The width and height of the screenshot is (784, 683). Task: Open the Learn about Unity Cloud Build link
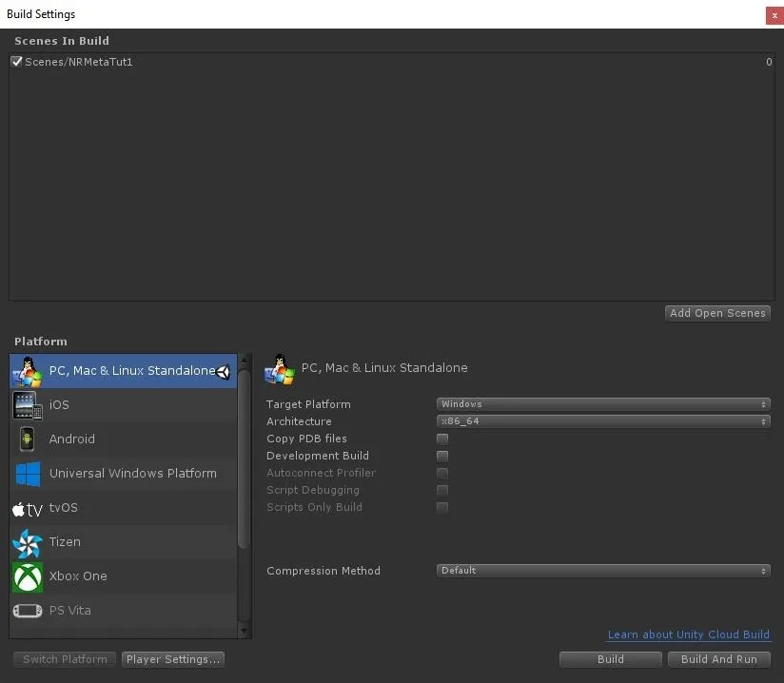(x=689, y=634)
